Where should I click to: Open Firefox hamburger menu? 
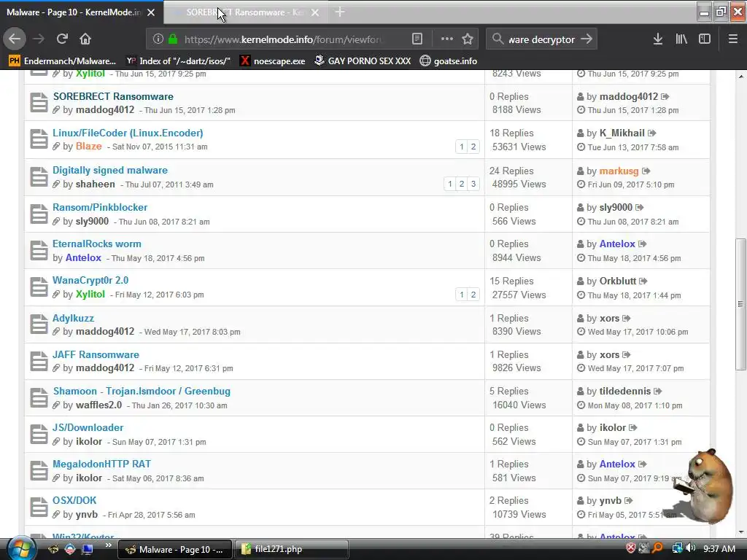tap(733, 39)
